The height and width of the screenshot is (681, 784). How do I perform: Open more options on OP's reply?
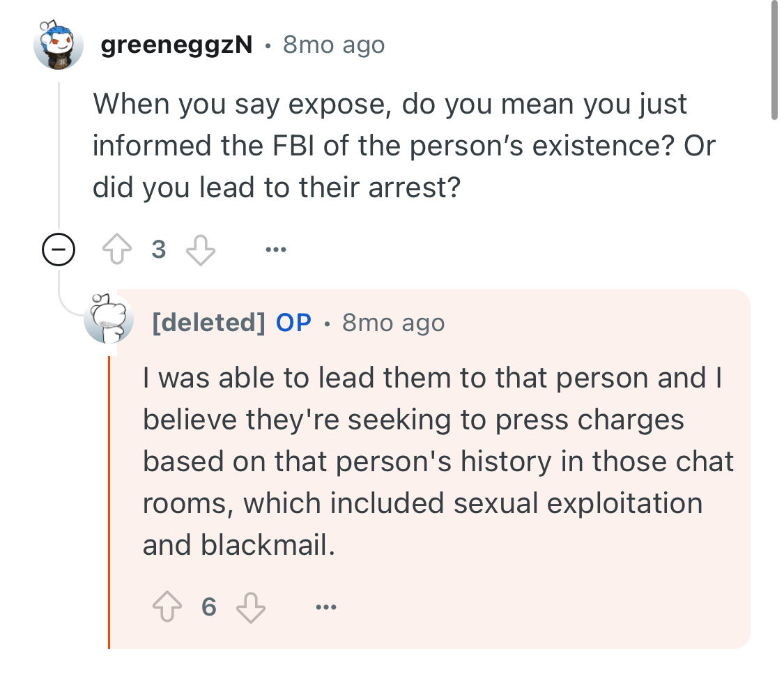pyautogui.click(x=326, y=607)
